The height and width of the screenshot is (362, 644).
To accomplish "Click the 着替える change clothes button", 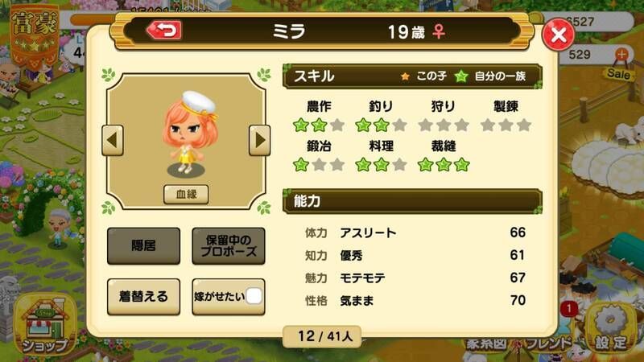I will 144,297.
